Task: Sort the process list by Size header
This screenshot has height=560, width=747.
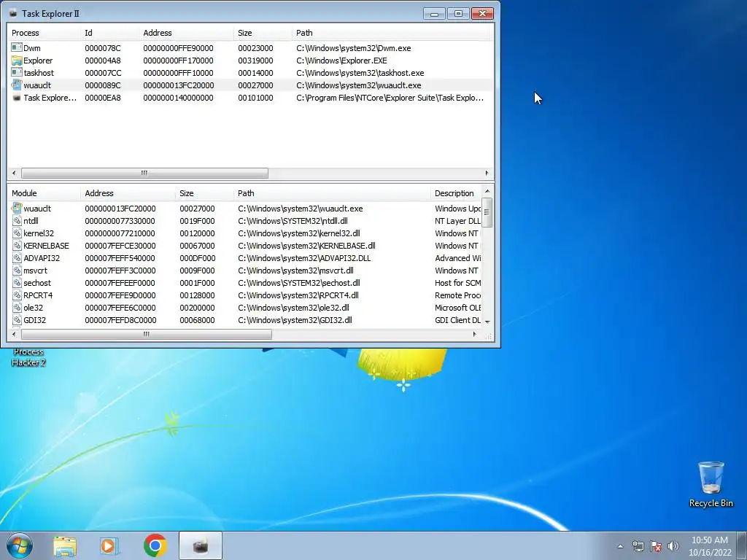Action: [263, 33]
